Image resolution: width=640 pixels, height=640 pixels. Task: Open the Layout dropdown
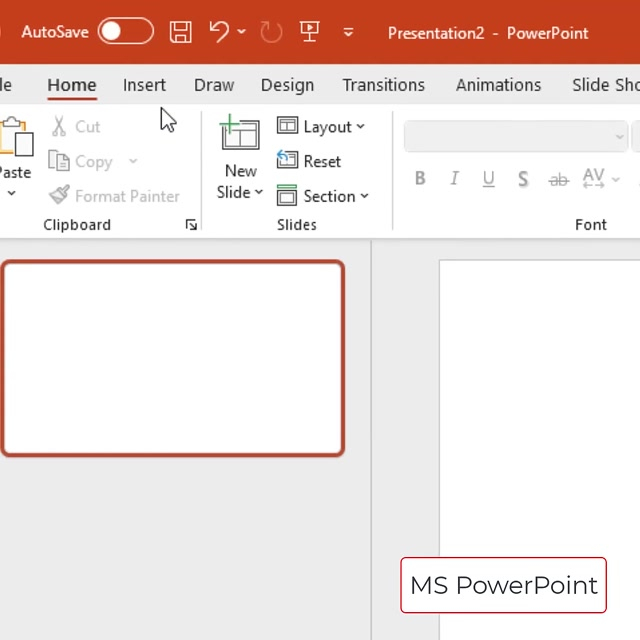tap(321, 127)
